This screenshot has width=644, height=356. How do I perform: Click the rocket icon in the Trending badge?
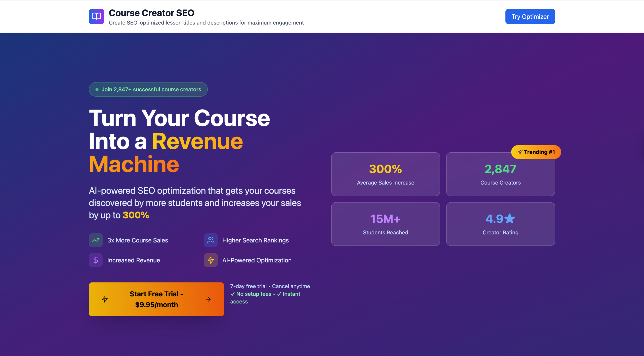point(520,152)
